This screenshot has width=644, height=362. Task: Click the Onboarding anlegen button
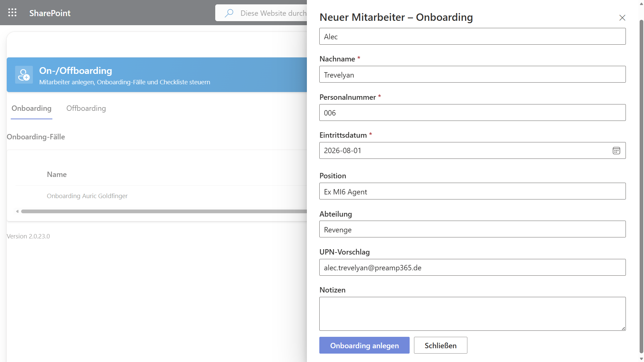click(x=364, y=345)
